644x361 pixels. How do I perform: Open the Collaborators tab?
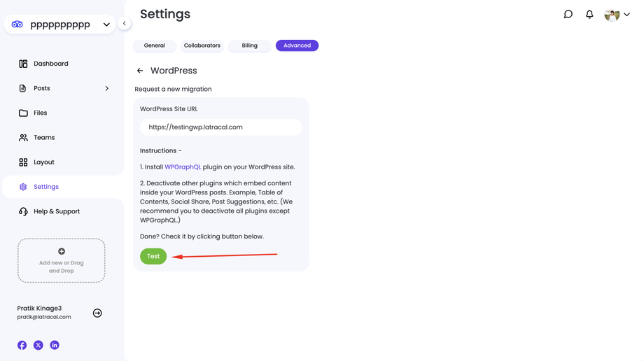coord(202,45)
